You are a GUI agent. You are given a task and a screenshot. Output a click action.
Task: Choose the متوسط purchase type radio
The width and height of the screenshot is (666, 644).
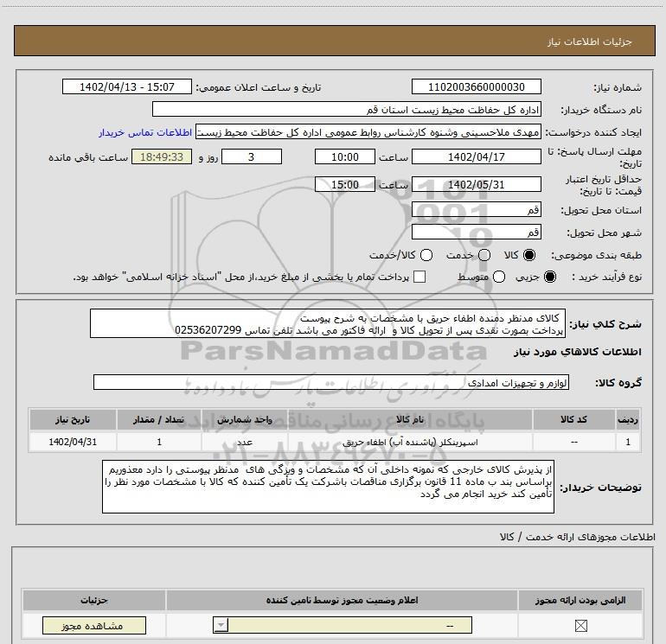tap(499, 277)
